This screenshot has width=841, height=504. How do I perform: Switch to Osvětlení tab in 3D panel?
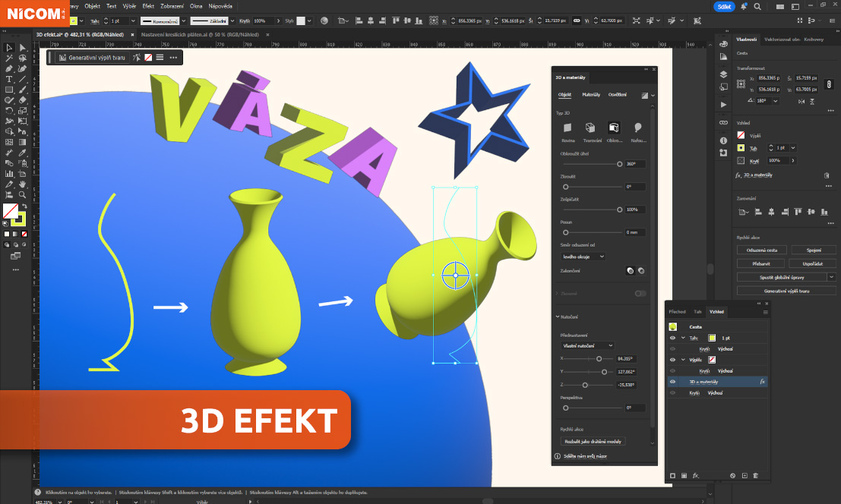[618, 95]
